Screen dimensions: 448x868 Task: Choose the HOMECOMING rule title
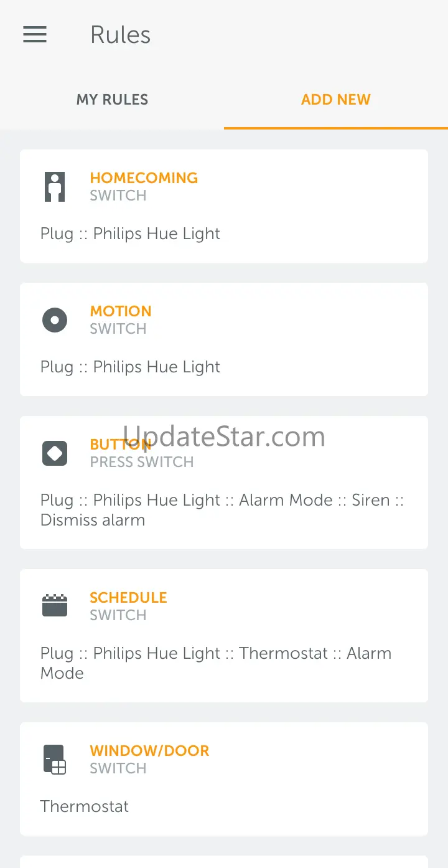click(x=144, y=178)
